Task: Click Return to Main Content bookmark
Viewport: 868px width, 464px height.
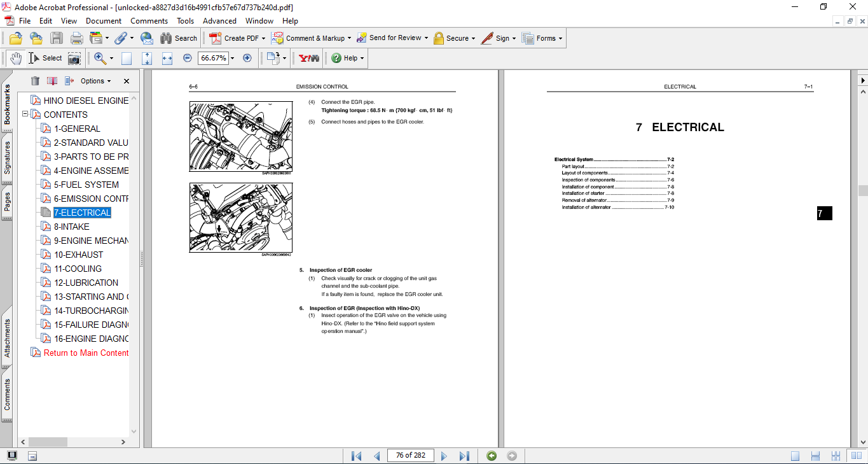Action: coord(86,353)
